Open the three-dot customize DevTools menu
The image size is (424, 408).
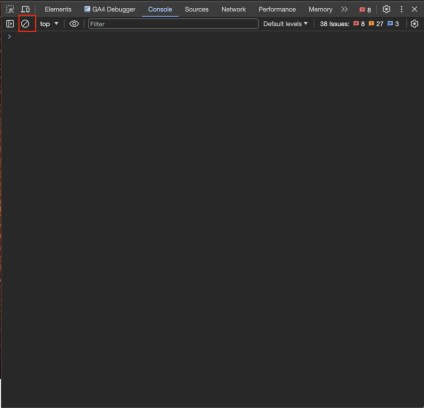click(x=401, y=9)
